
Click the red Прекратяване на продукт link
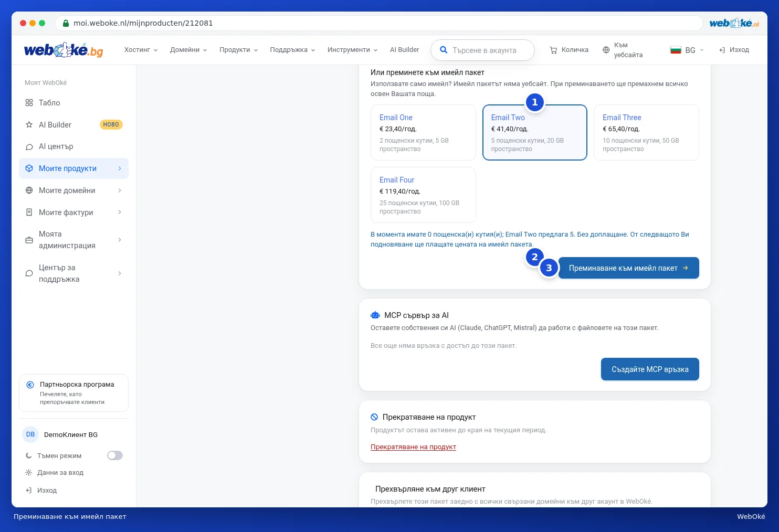[413, 447]
